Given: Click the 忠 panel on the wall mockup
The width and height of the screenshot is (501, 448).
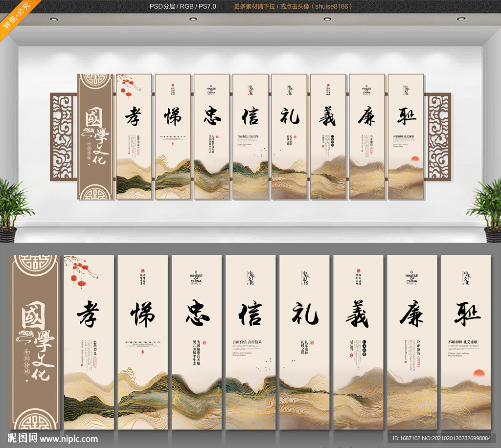Looking at the screenshot, I should [x=211, y=136].
